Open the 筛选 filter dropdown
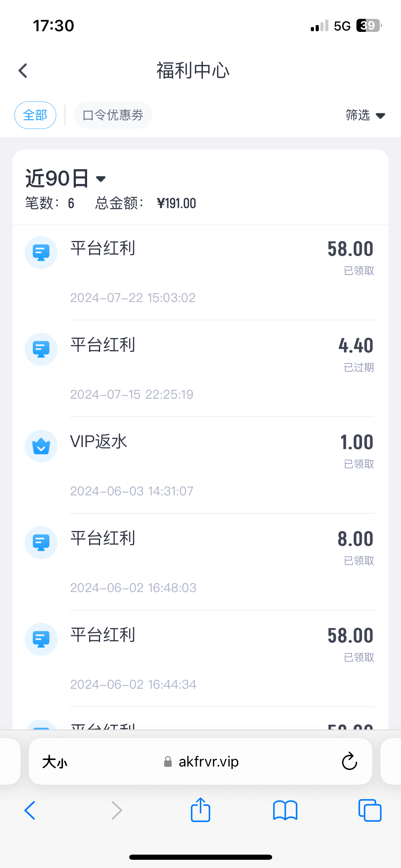The image size is (401, 868). click(x=365, y=115)
